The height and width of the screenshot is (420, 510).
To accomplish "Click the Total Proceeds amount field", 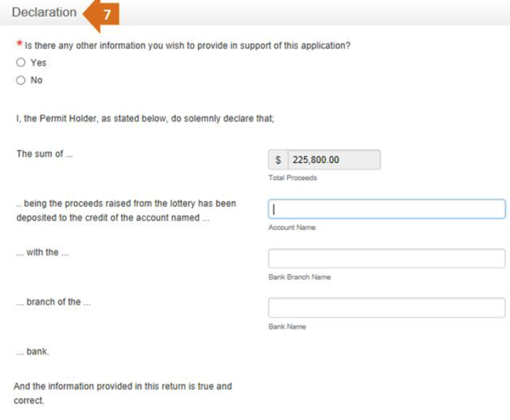I will [x=334, y=159].
